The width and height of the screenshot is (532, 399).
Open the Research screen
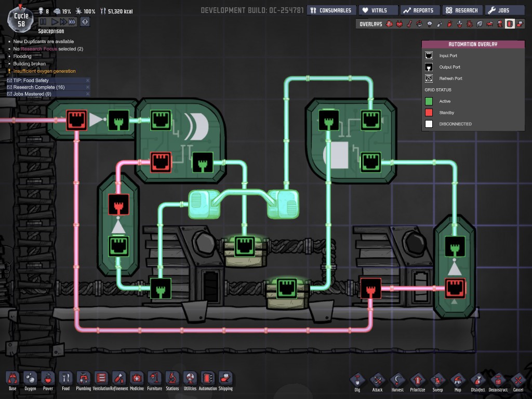coord(461,10)
